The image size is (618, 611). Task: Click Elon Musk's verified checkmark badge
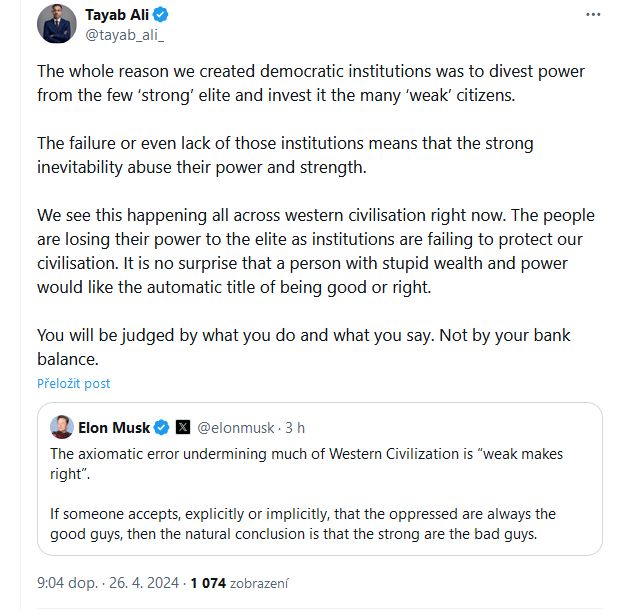click(x=162, y=427)
